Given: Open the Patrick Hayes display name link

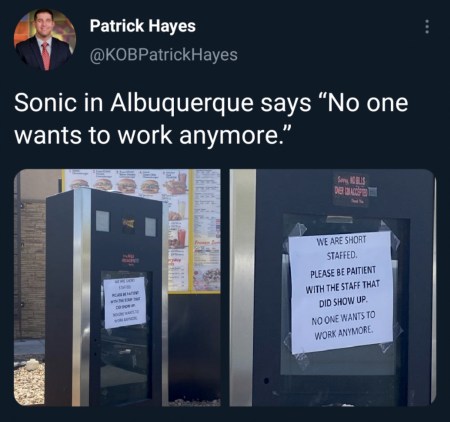Looking at the screenshot, I should [143, 26].
